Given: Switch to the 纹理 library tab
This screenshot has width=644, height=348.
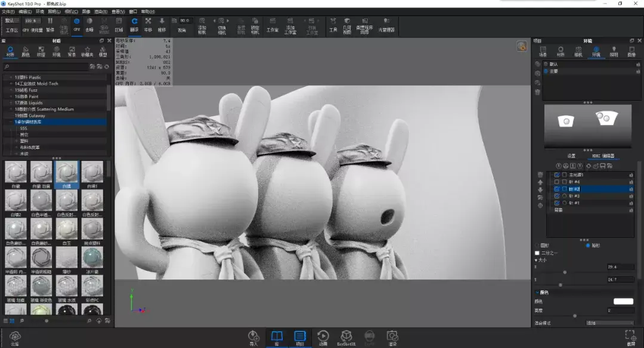Looking at the screenshot, I should click(x=41, y=52).
